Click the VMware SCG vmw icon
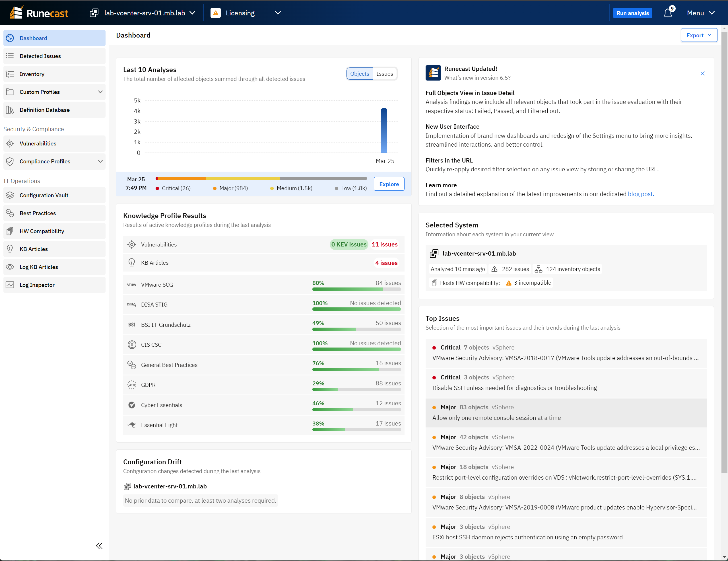 tap(132, 285)
